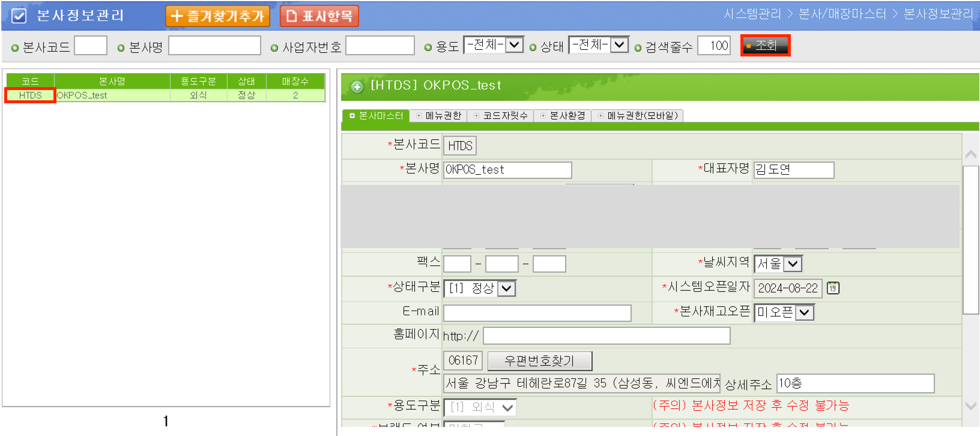Click the scroll up arrow in form panel

(x=970, y=154)
